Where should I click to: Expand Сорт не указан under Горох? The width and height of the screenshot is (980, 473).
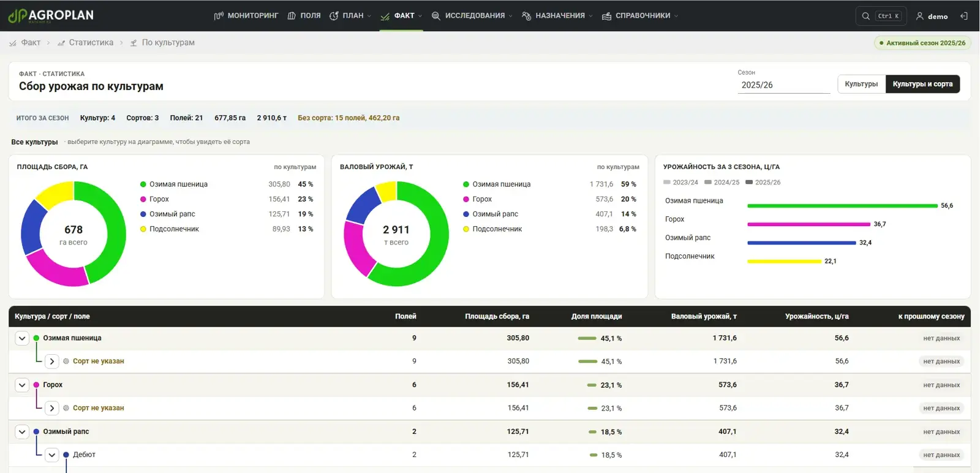click(x=52, y=408)
